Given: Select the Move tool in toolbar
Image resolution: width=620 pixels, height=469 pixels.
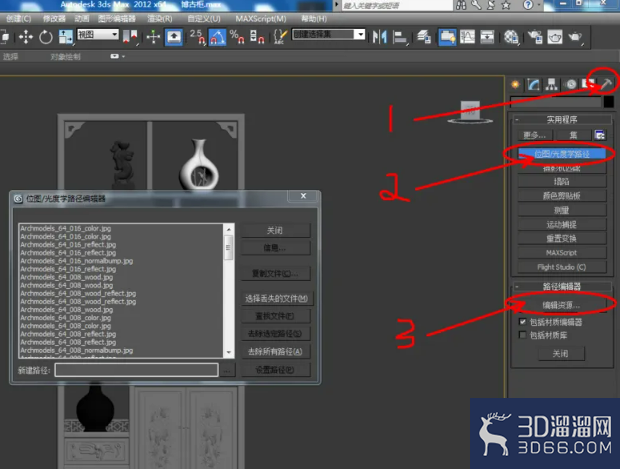Looking at the screenshot, I should click(x=26, y=37).
